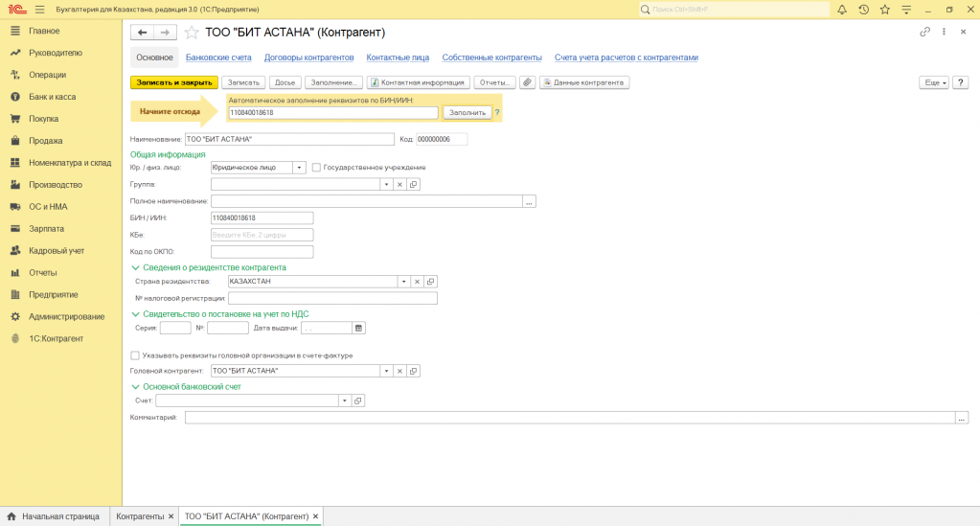Click the Записать button
The width and height of the screenshot is (980, 526).
[243, 82]
